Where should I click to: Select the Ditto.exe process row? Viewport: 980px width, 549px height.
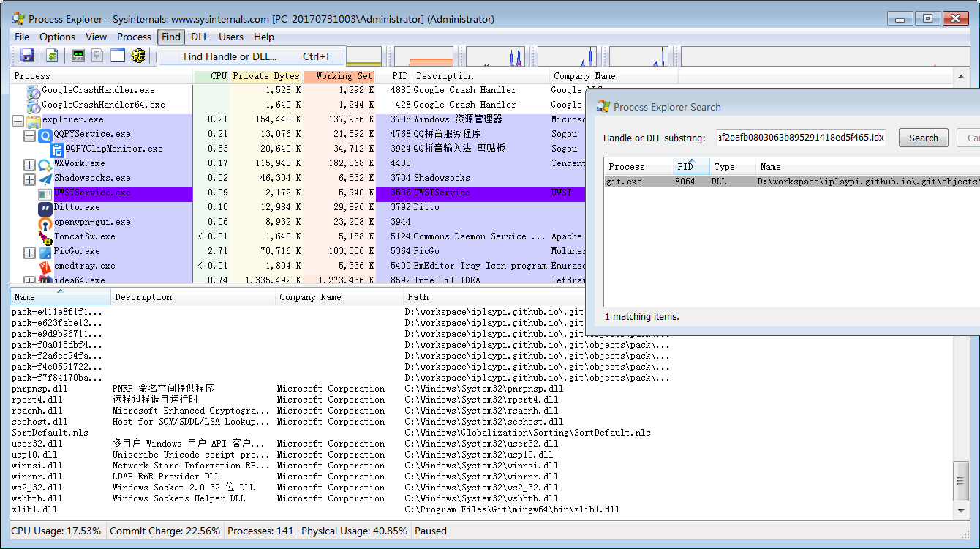point(298,208)
